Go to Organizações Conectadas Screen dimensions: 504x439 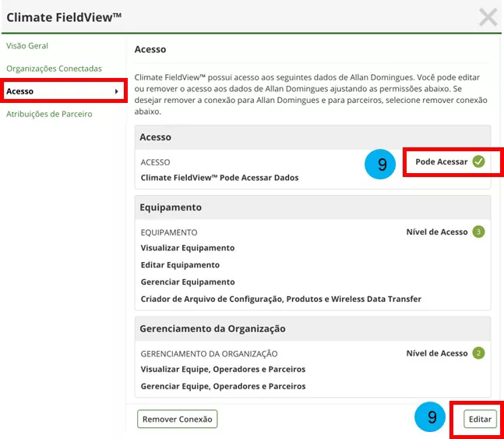click(54, 69)
